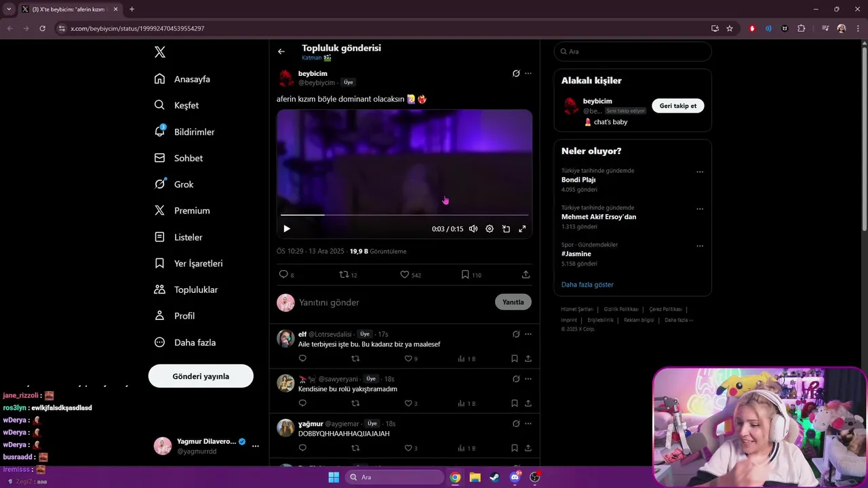Click the video progress bar

pos(404,215)
